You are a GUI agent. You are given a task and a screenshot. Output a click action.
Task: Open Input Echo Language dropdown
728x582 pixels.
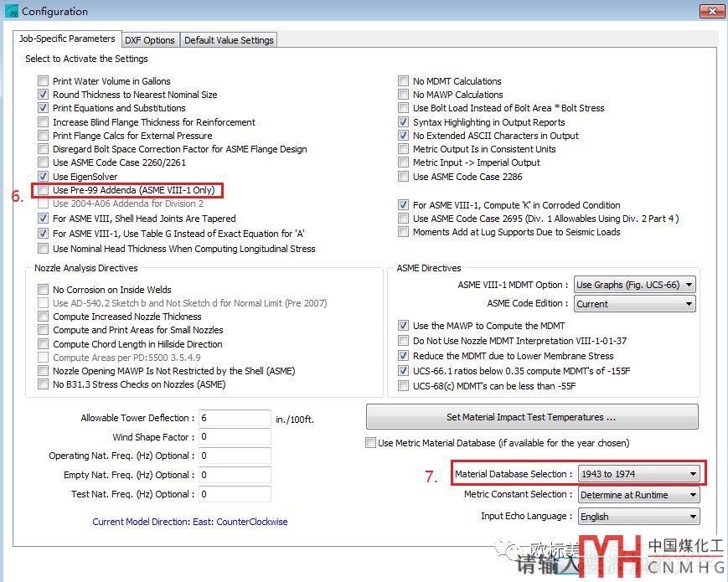point(639,516)
